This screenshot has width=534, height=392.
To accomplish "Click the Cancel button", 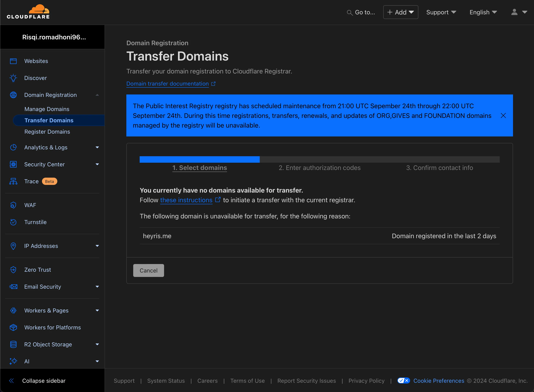I will (x=148, y=270).
